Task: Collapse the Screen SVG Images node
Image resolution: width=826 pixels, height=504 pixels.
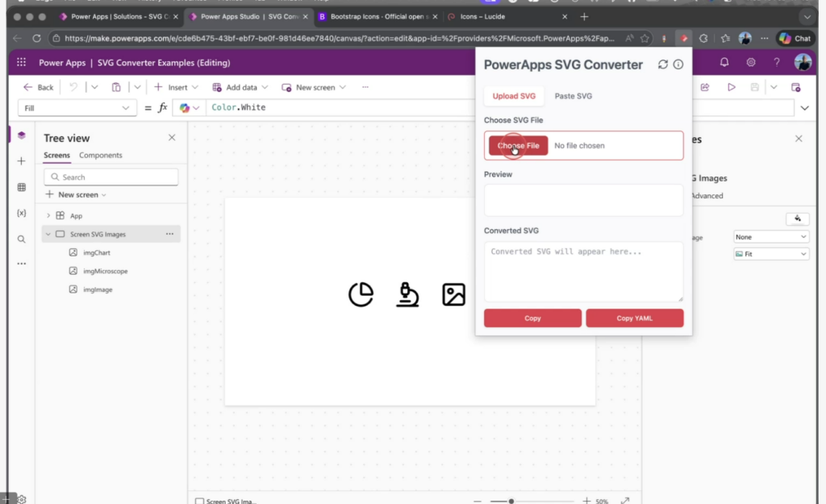Action: [x=48, y=234]
